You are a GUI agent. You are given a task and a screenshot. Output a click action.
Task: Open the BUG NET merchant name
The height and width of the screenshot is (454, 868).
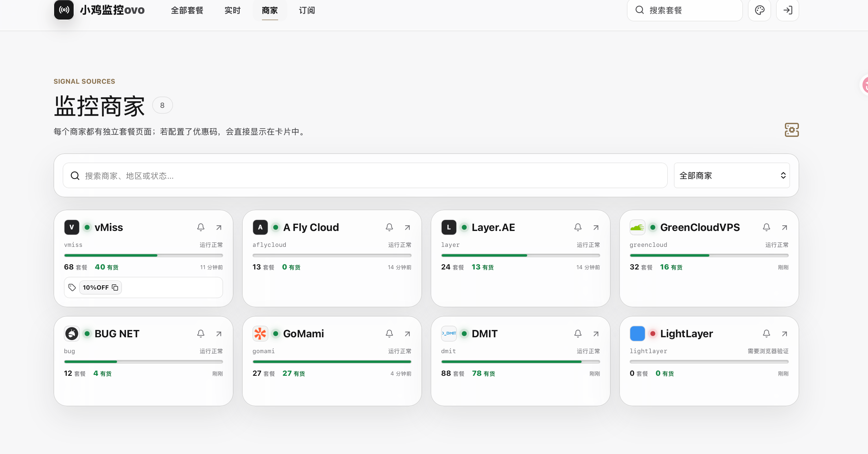click(x=117, y=333)
